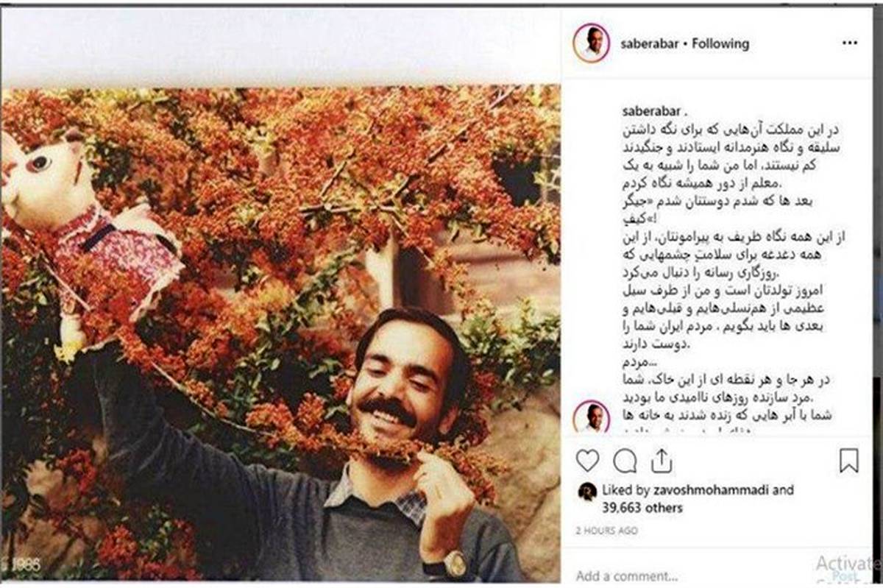This screenshot has height=588, width=883.
Task: Open comments via the speech bubble icon
Action: [x=625, y=461]
